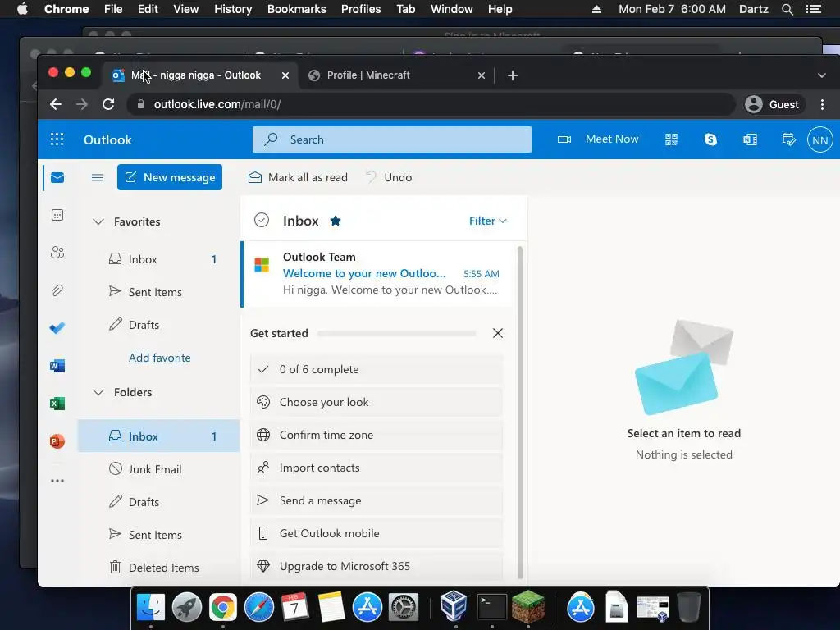Viewport: 840px width, 630px height.
Task: Show more apps ellipsis in rail
Action: pos(57,481)
